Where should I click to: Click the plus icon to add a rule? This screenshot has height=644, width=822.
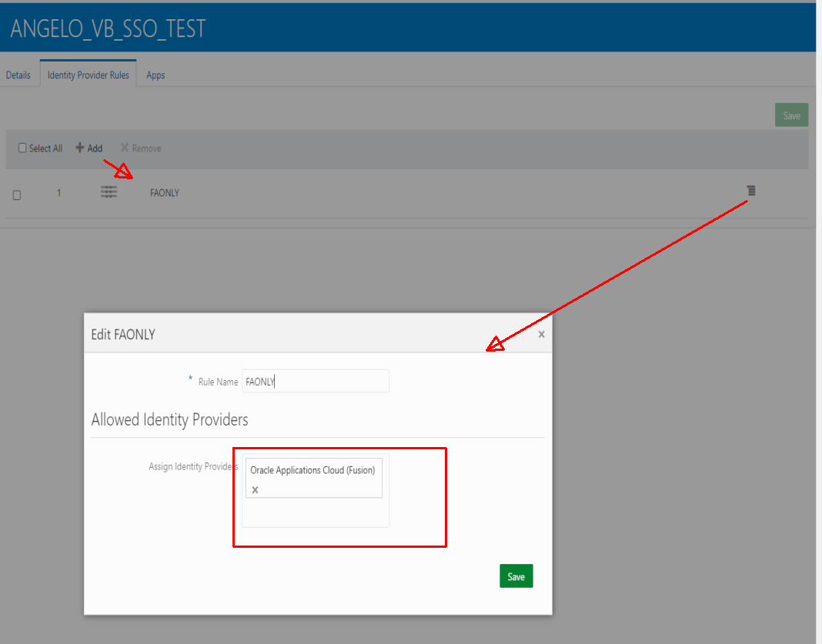click(x=79, y=148)
